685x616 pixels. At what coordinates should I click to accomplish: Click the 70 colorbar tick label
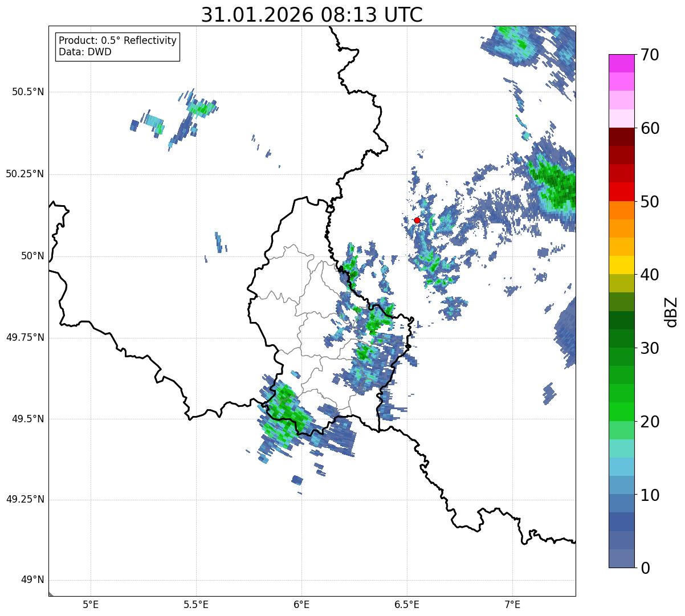pos(650,55)
